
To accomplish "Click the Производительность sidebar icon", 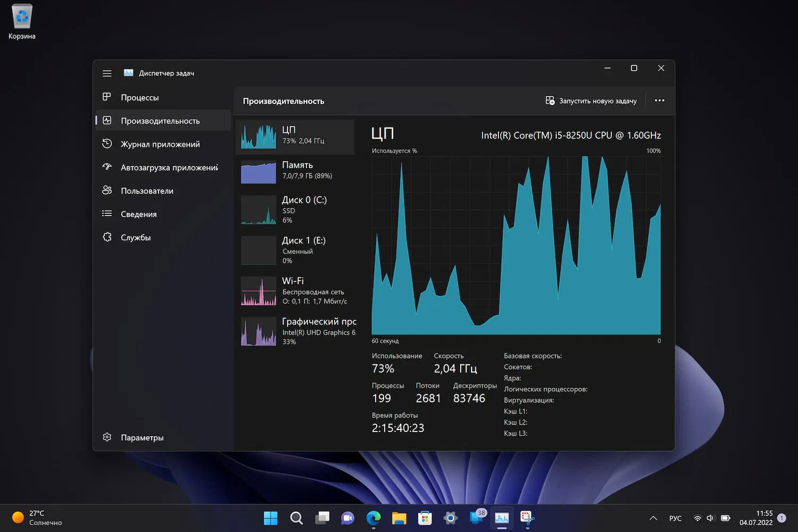I will tap(107, 120).
